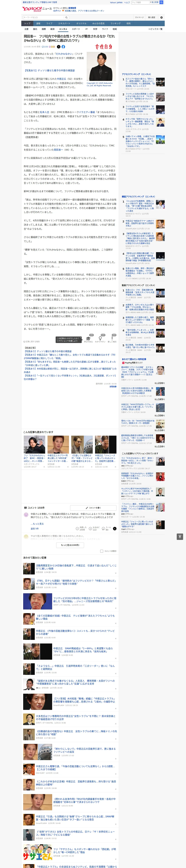Expand comment with …もっと見る
Screen dimensions: 186x868
point(37,524)
